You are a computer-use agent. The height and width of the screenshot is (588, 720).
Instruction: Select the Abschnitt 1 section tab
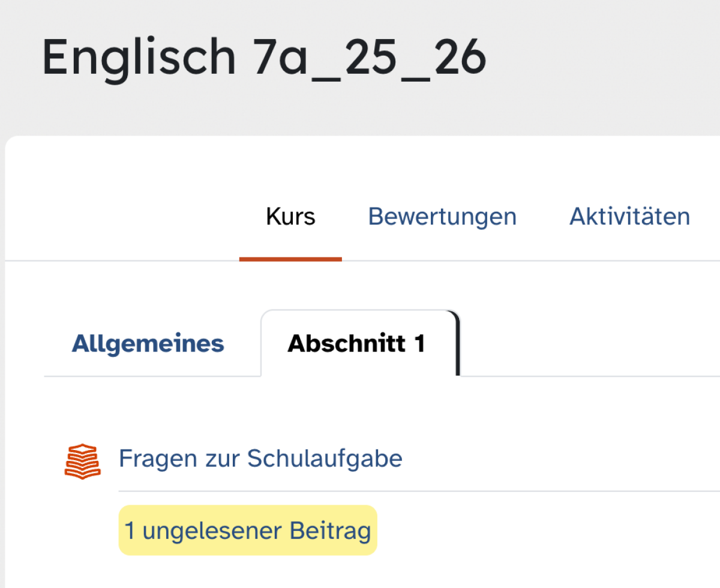click(356, 344)
